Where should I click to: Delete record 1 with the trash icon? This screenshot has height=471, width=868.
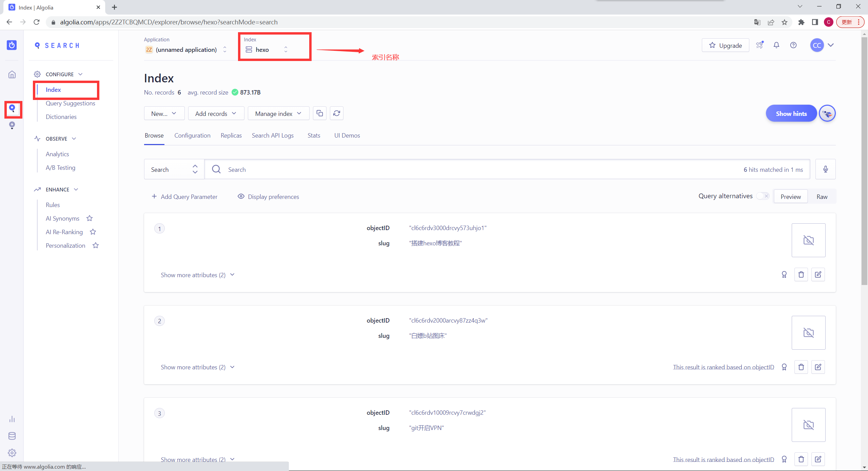click(801, 274)
